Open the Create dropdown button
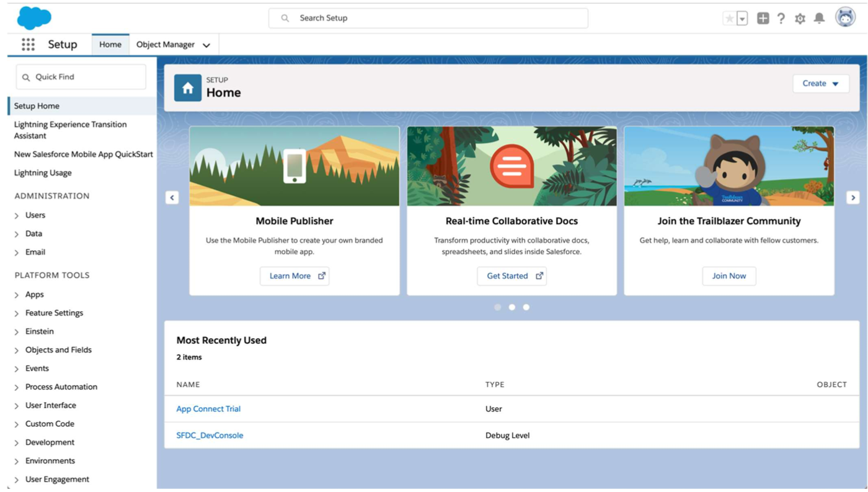Image resolution: width=868 pixels, height=492 pixels. pos(820,84)
